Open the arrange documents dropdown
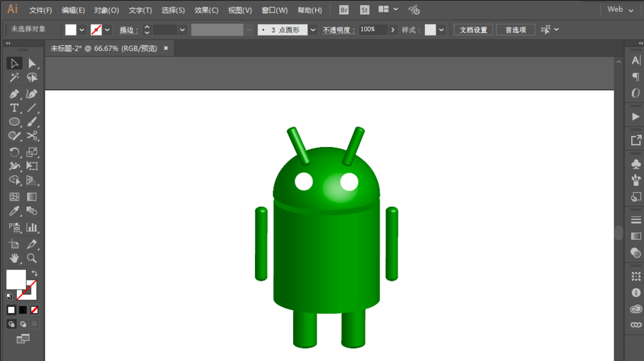The height and width of the screenshot is (361, 644). [x=388, y=9]
